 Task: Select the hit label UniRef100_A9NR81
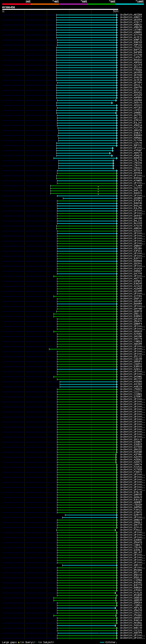coord(131,32)
